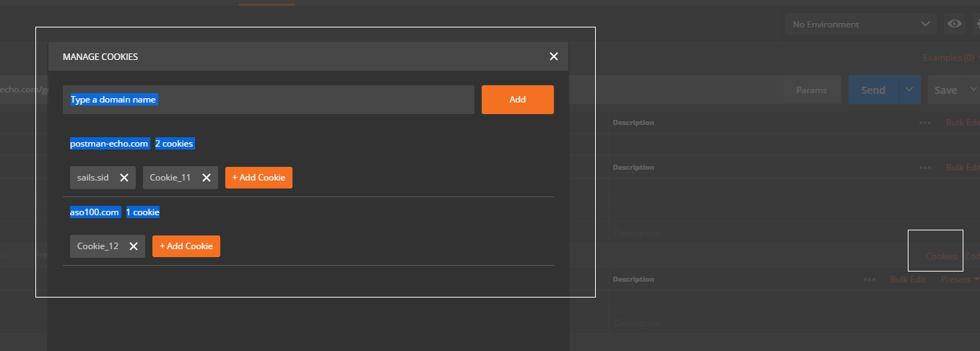Open the Cookie_12 cookie
980x351 pixels.
point(98,246)
